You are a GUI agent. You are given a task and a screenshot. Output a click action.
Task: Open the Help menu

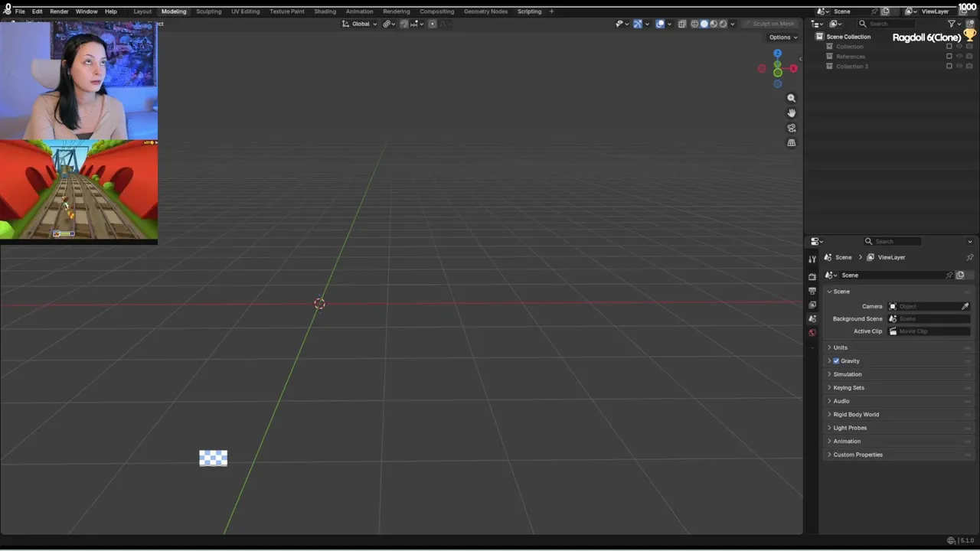point(111,11)
